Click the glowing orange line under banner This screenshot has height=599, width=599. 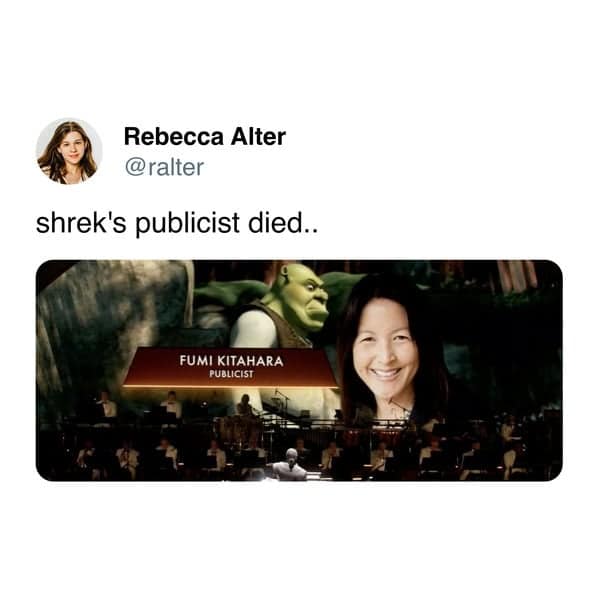[231, 387]
